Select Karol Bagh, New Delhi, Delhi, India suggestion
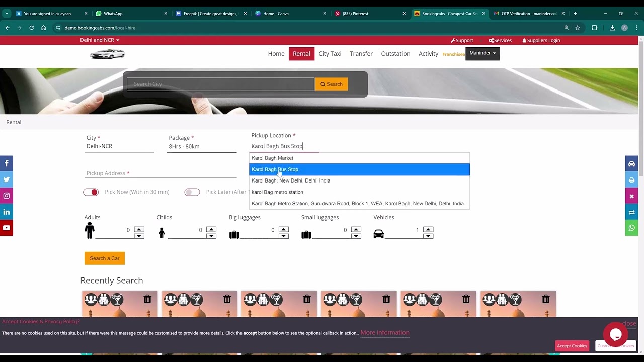 359,180
